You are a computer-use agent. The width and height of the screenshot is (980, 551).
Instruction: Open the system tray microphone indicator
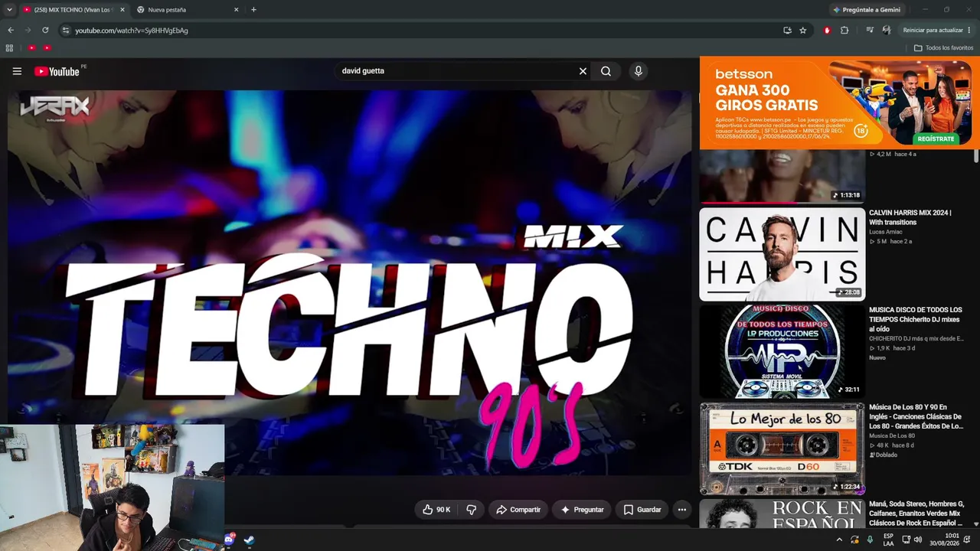(870, 540)
